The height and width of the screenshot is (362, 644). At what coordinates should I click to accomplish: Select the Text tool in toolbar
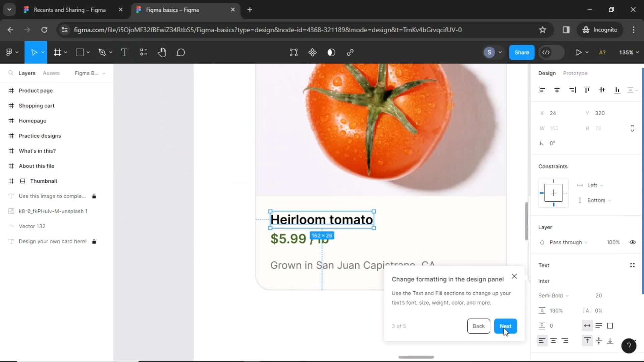124,52
